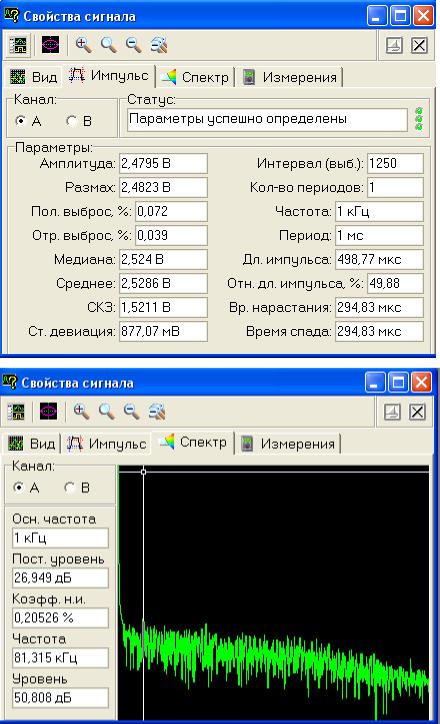The image size is (440, 724).
Task: Close the panel with the X toolbar button in the Спектр window
Action: pyautogui.click(x=417, y=412)
